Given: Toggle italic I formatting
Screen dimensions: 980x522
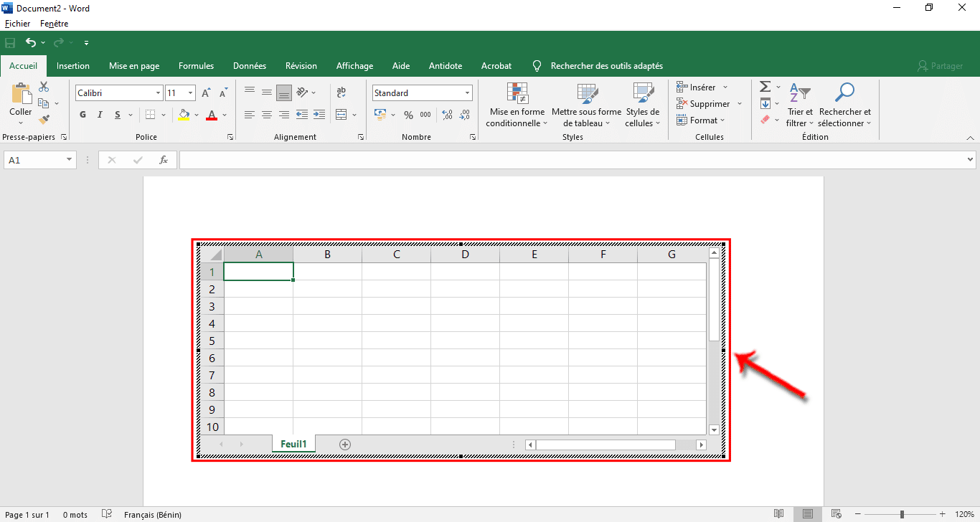Looking at the screenshot, I should 100,115.
